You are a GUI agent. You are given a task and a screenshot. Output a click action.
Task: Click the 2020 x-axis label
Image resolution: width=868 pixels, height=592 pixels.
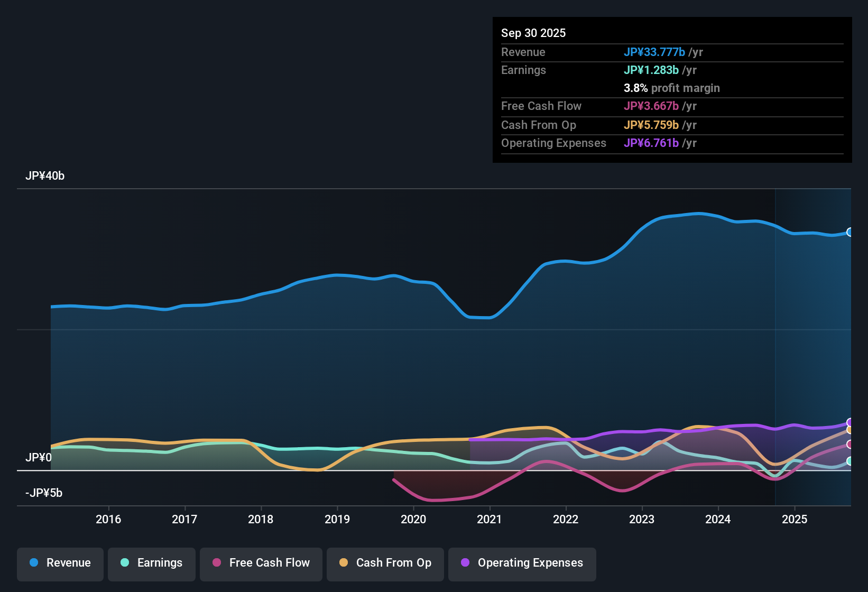click(x=413, y=519)
